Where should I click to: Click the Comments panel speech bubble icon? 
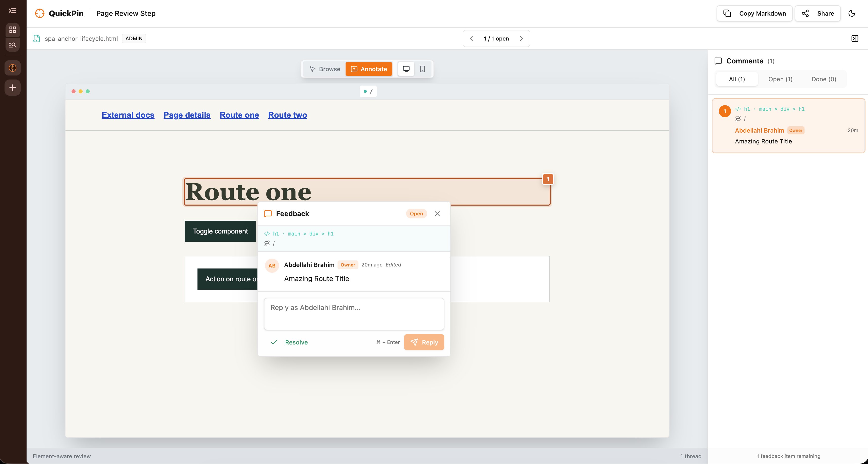pos(718,61)
